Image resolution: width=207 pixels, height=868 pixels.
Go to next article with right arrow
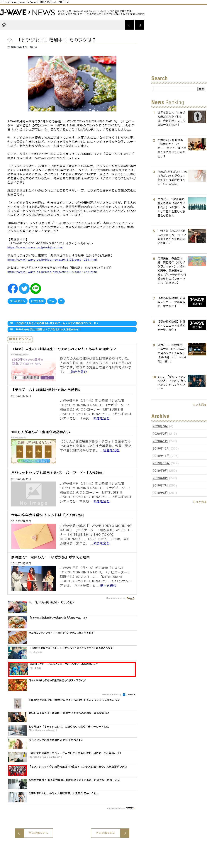[x=140, y=25]
